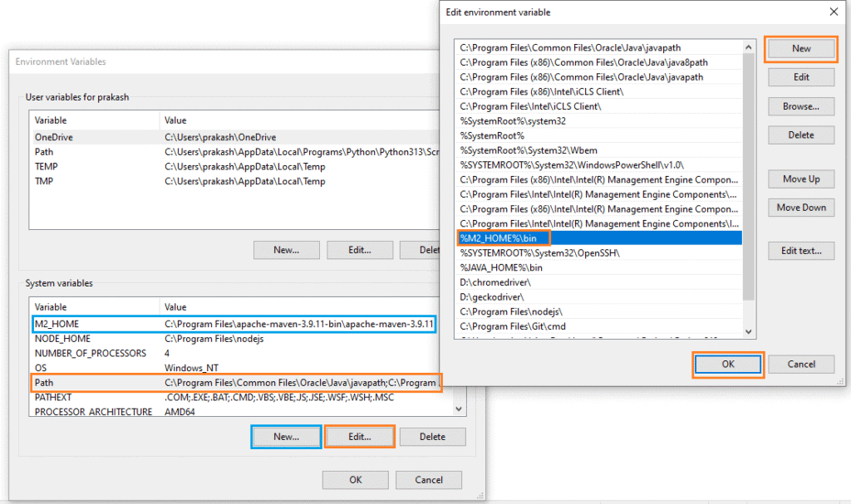Image resolution: width=851 pixels, height=504 pixels.
Task: Click New... under System variables
Action: [x=286, y=436]
